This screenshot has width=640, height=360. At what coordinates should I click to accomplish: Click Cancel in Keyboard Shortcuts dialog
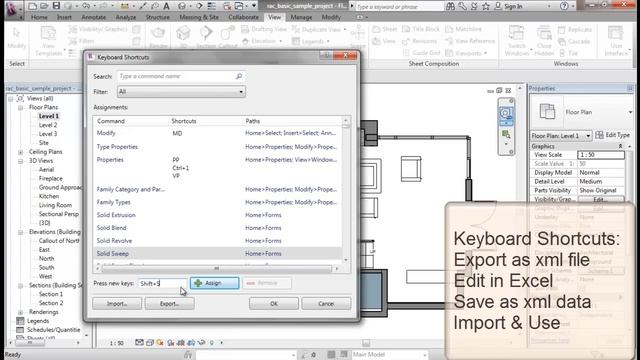(x=326, y=304)
